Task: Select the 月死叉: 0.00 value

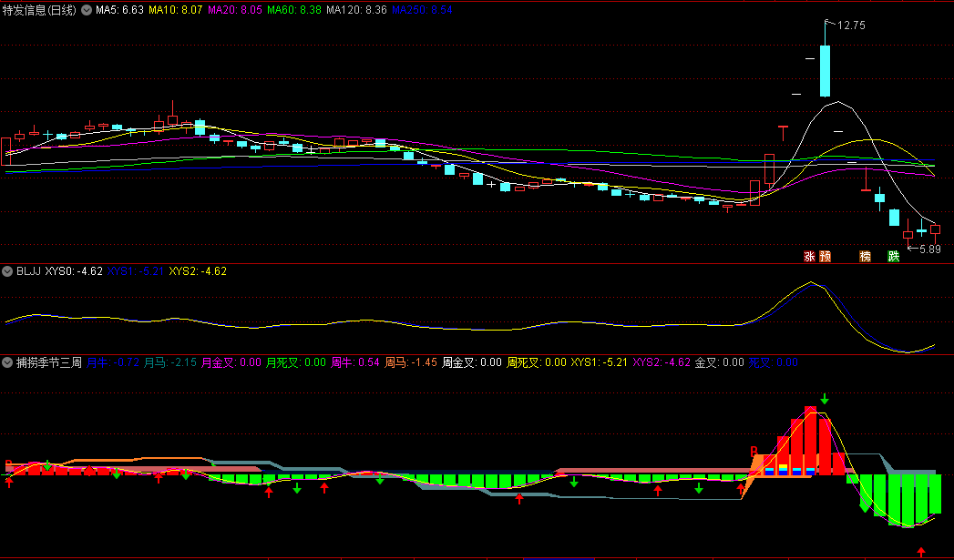Action: [296, 362]
